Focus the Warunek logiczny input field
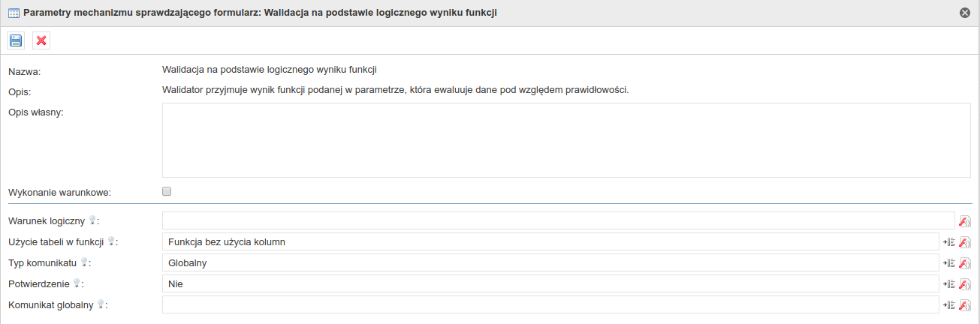The image size is (980, 324). point(558,220)
